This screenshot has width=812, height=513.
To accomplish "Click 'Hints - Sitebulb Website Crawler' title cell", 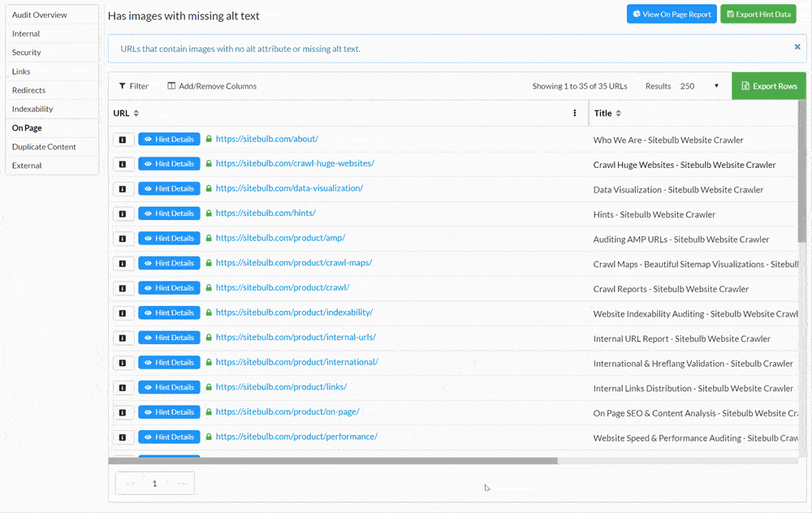I will pyautogui.click(x=654, y=214).
